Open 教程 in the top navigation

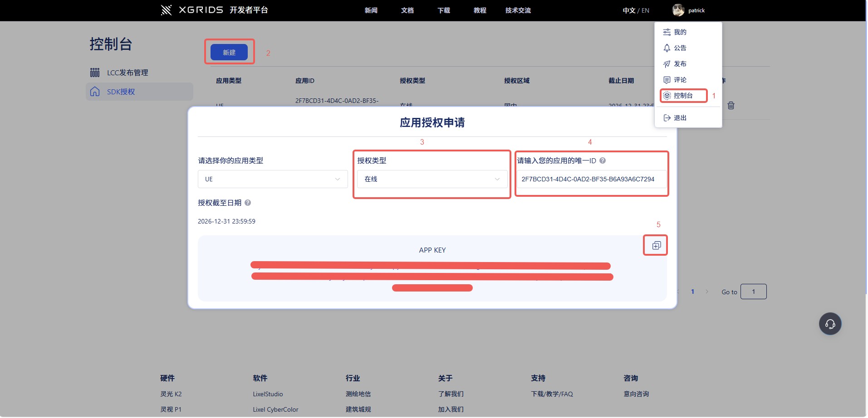click(x=480, y=10)
